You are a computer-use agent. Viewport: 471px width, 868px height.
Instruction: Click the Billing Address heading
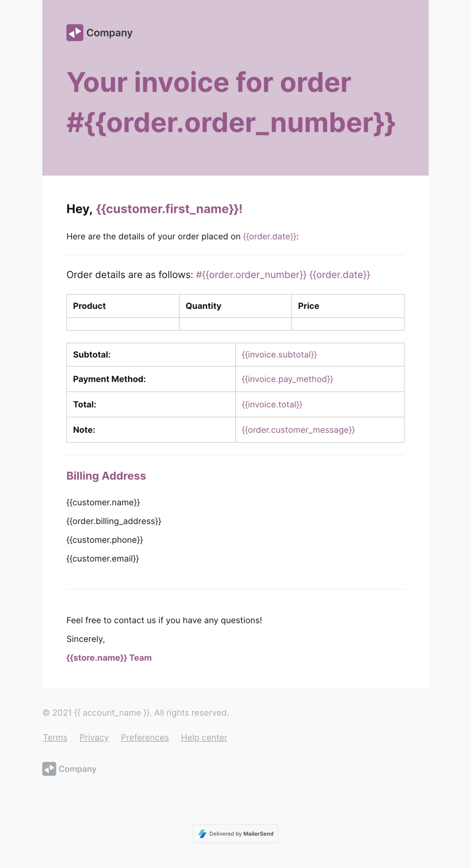tap(106, 476)
